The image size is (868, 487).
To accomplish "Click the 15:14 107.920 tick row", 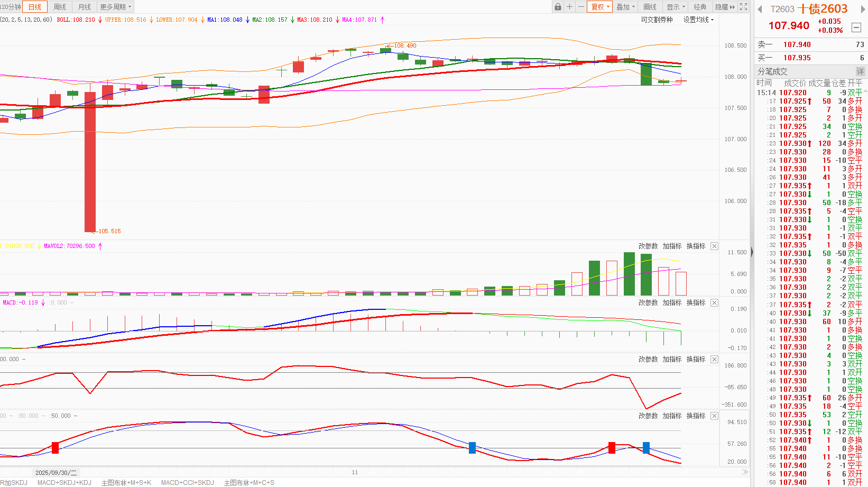I will point(811,93).
